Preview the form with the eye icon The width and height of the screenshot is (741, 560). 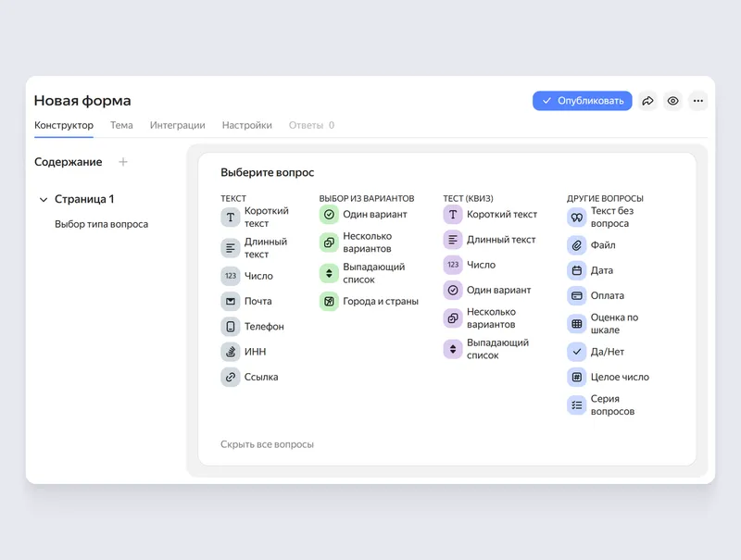click(x=673, y=101)
